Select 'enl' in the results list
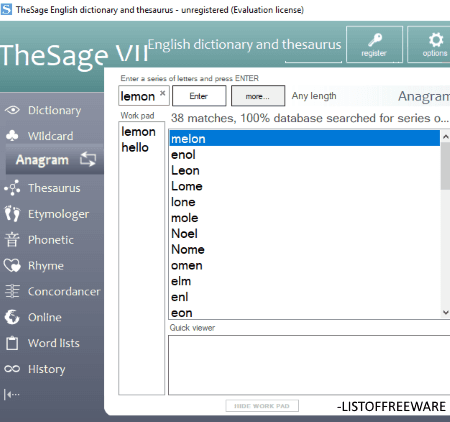The image size is (450, 422). coord(305,297)
